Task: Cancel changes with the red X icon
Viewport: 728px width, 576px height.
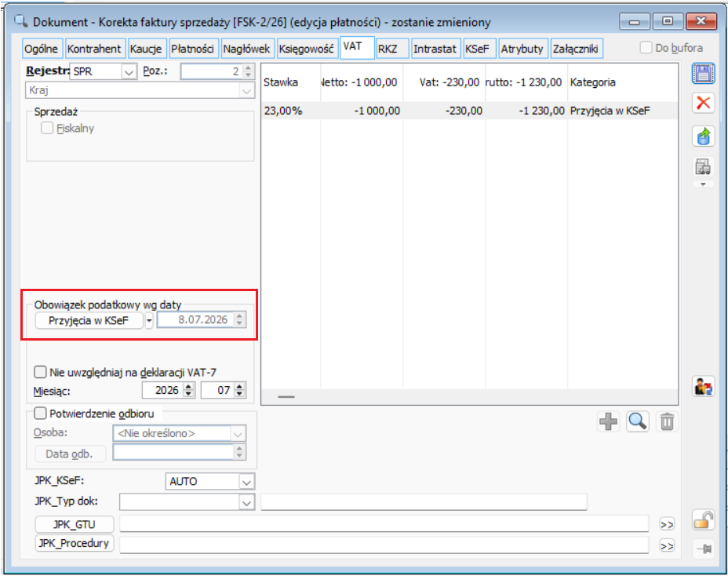Action: point(703,103)
